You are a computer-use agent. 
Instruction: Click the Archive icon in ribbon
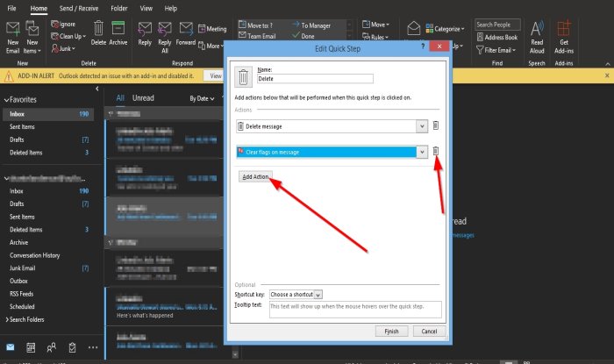119,32
